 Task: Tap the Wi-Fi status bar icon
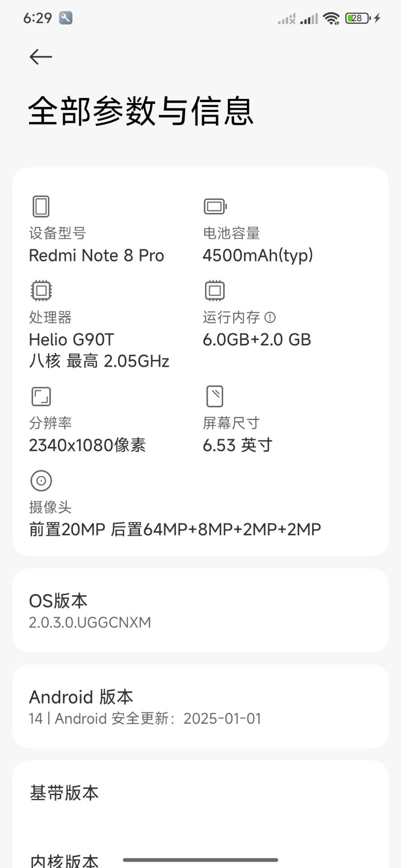click(331, 19)
